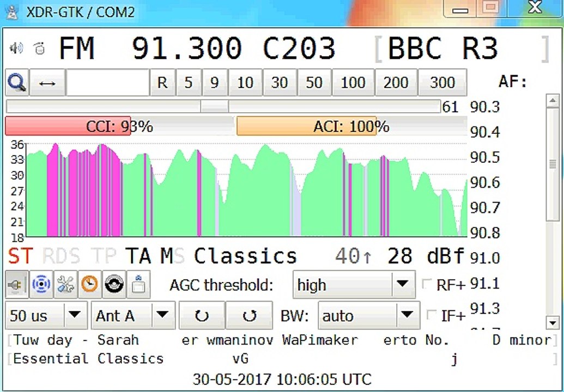
Task: Maximize the XDR-GTK window
Action: pos(492,9)
